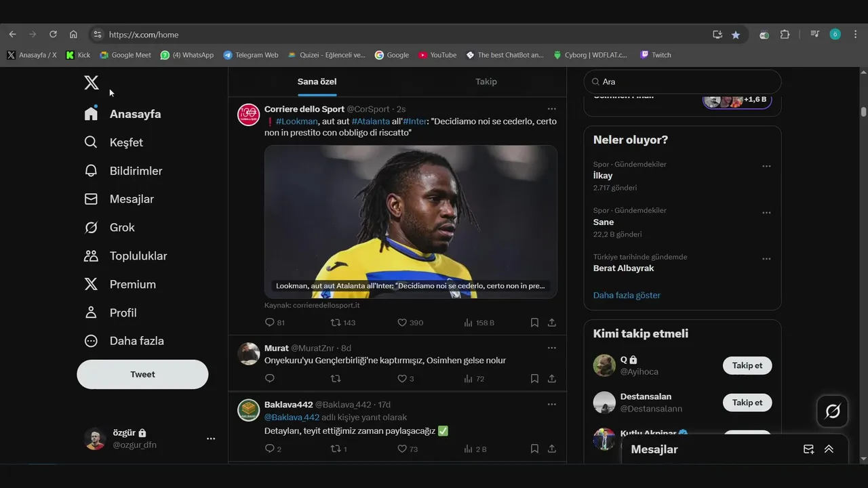Click the #Atalanta hashtag
The width and height of the screenshot is (868, 488).
(x=371, y=121)
